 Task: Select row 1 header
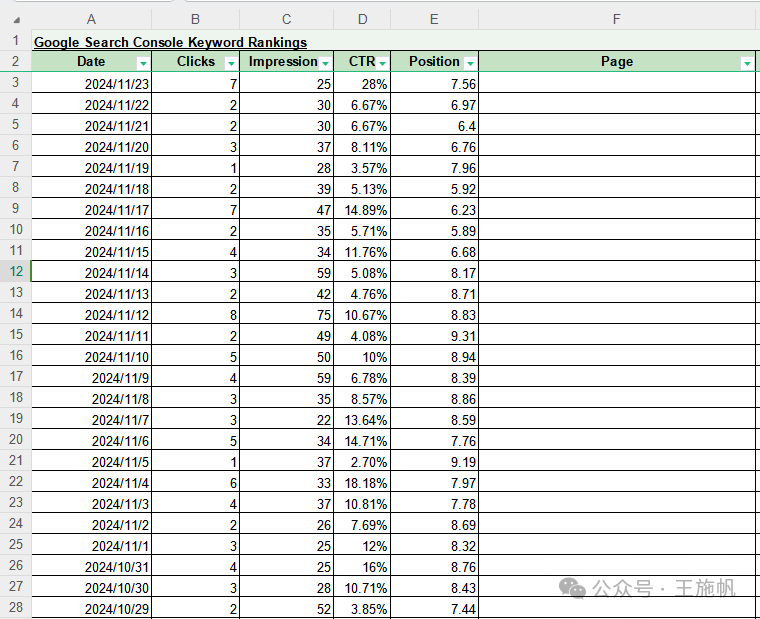[16, 40]
